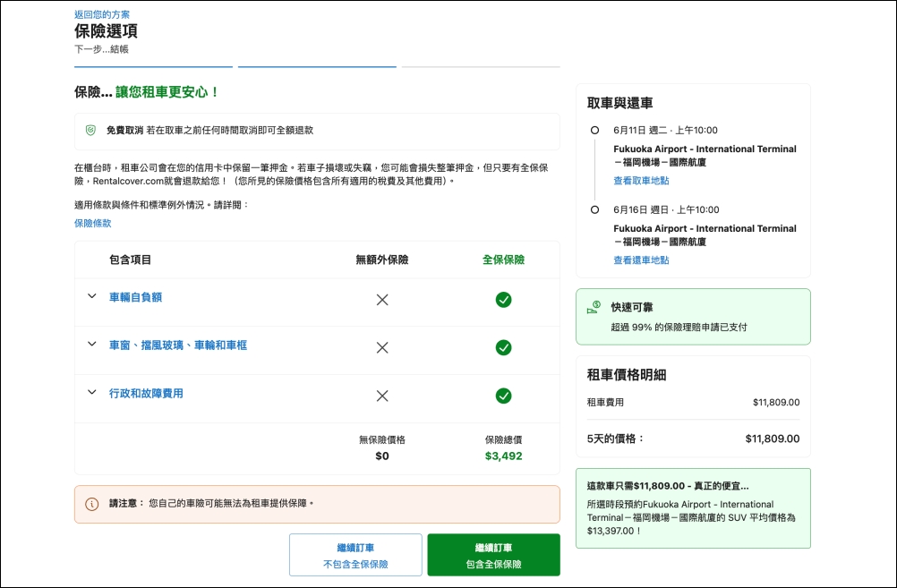Open the 查看取車地點 link

[641, 181]
